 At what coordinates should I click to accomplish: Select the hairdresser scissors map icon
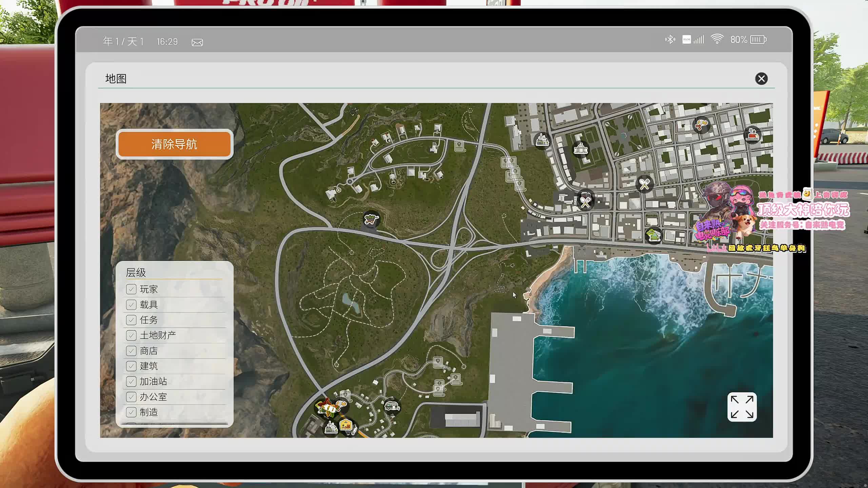(x=701, y=125)
